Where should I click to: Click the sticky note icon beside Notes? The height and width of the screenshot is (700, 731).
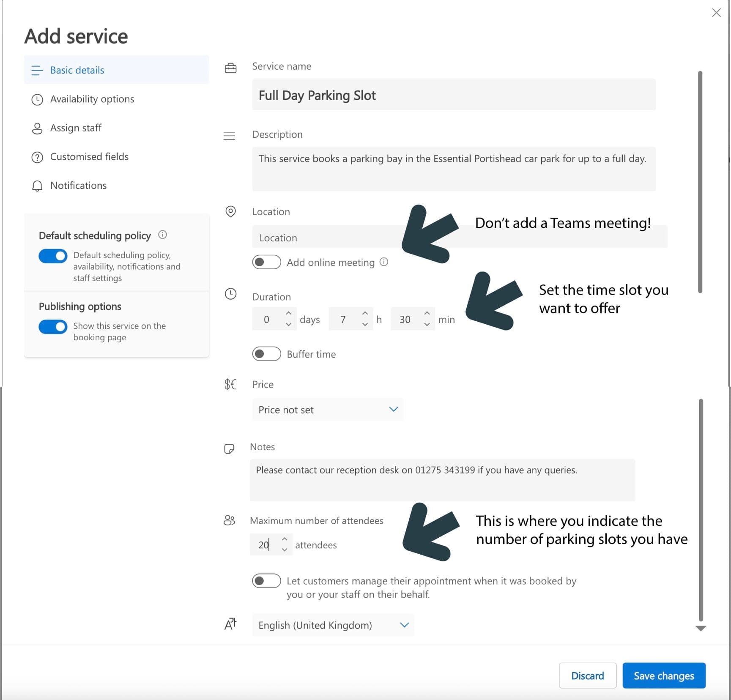pyautogui.click(x=229, y=448)
